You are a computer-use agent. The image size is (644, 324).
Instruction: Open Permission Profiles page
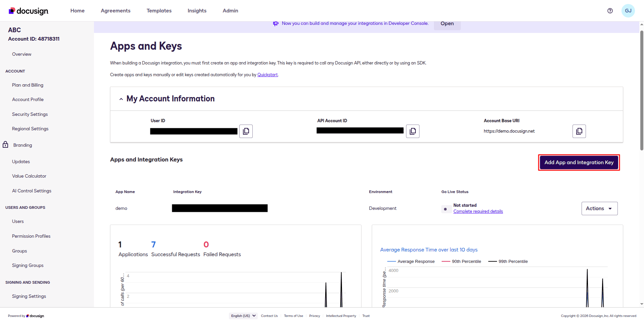pos(31,236)
